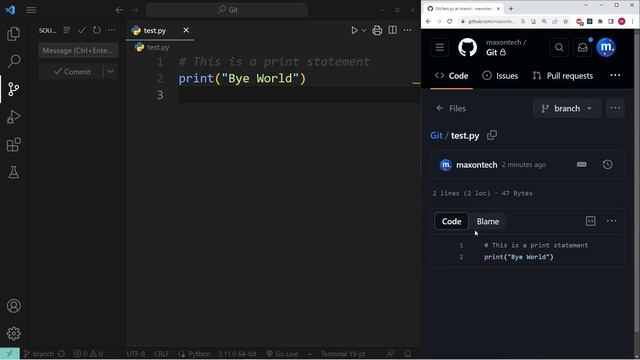Viewport: 640px width, 360px height.
Task: Open GitHub search
Action: (559, 47)
